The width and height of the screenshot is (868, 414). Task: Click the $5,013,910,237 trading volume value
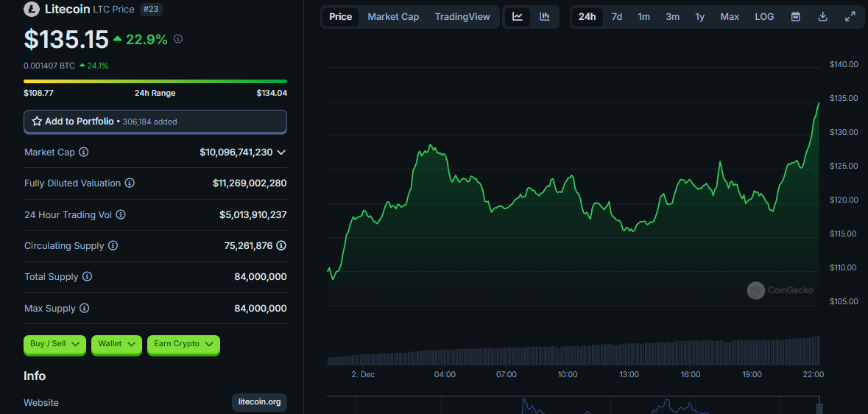coord(253,214)
